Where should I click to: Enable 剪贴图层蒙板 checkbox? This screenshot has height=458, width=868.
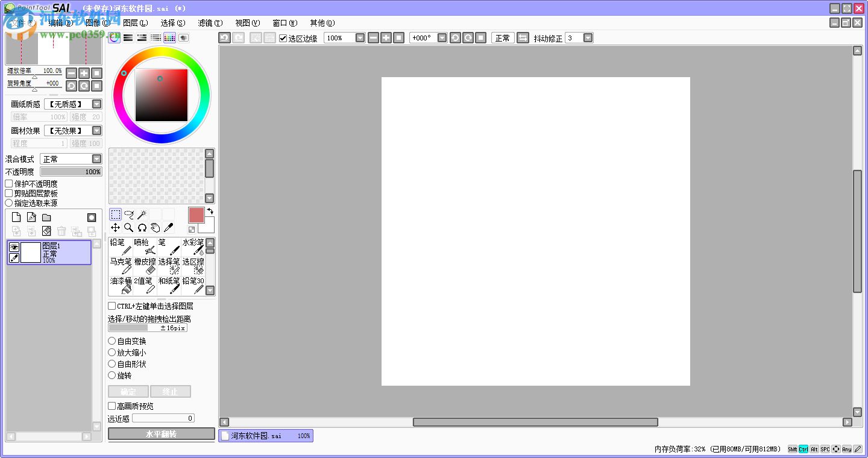(x=9, y=193)
